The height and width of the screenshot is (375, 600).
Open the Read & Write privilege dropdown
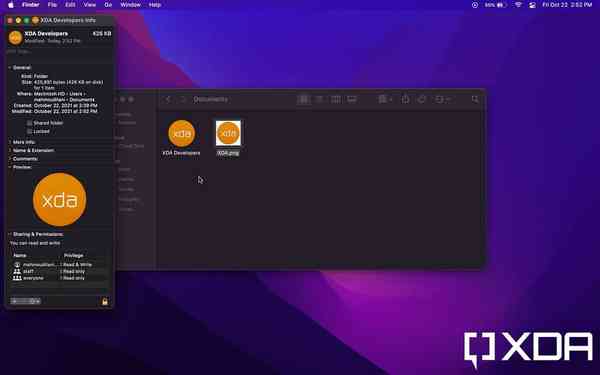tap(77, 264)
